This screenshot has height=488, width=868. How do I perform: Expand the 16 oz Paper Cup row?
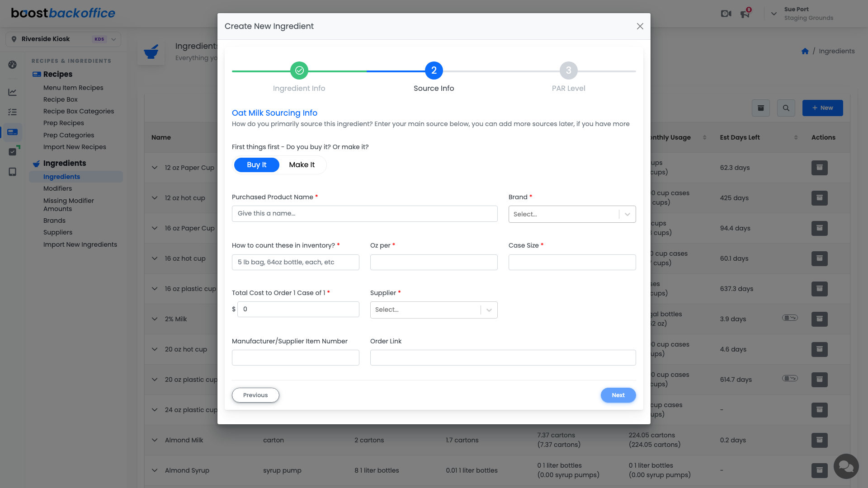(155, 228)
